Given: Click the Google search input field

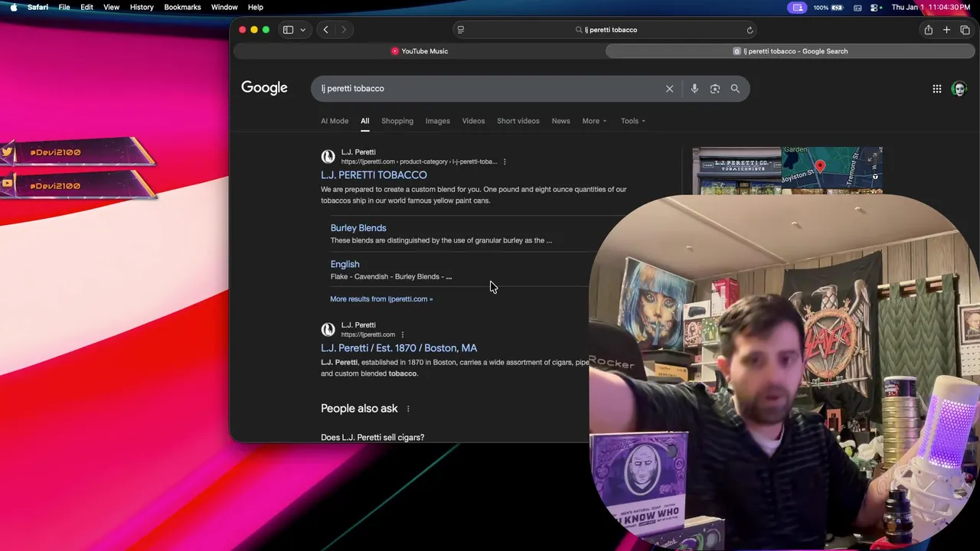Looking at the screenshot, I should [x=490, y=89].
